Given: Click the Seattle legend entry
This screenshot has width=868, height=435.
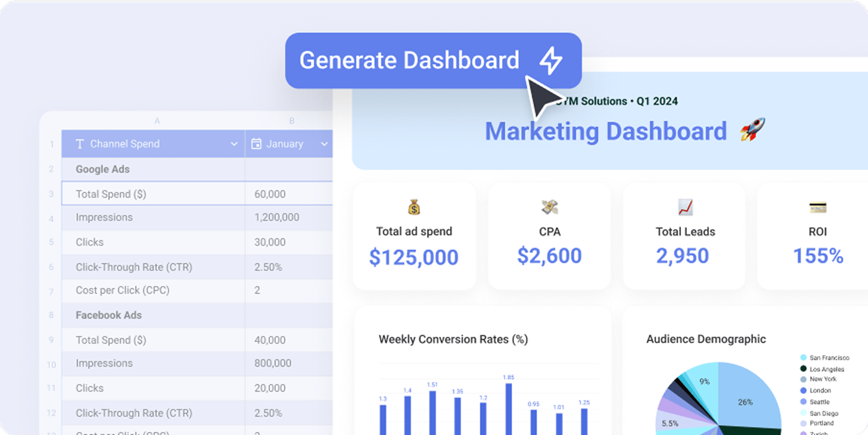Looking at the screenshot, I should pyautogui.click(x=815, y=402).
